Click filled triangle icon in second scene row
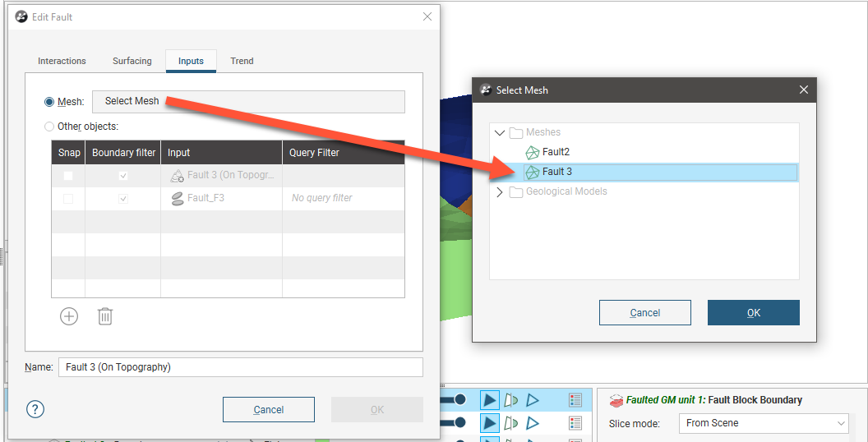The image size is (868, 442). [x=489, y=423]
